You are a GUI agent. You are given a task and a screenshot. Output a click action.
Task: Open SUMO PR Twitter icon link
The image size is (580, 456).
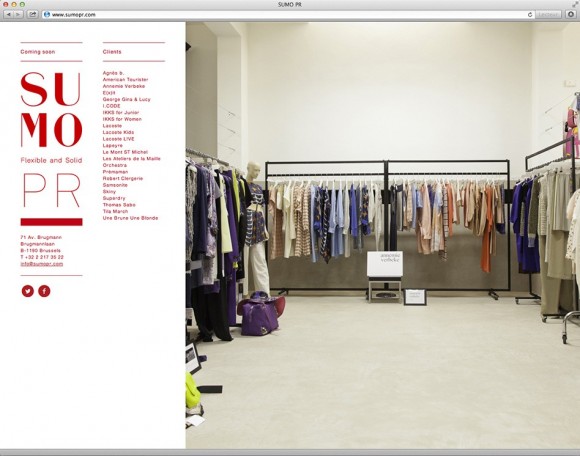(x=28, y=291)
